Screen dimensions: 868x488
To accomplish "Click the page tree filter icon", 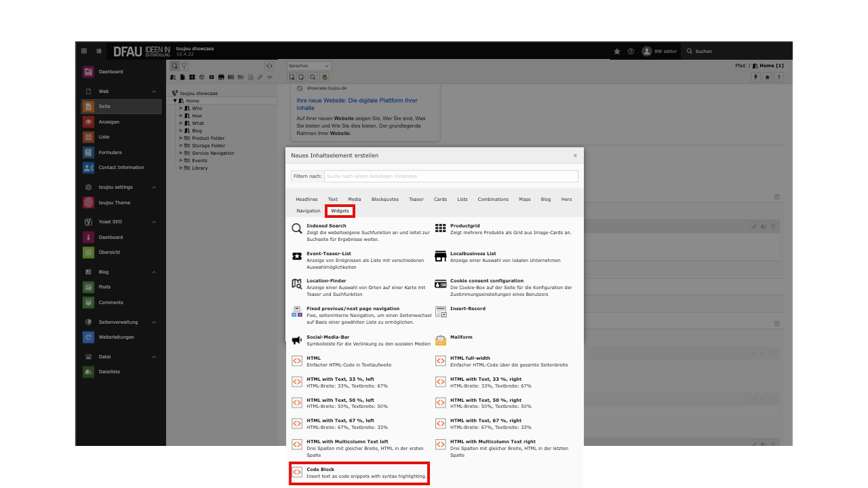I will click(x=184, y=66).
